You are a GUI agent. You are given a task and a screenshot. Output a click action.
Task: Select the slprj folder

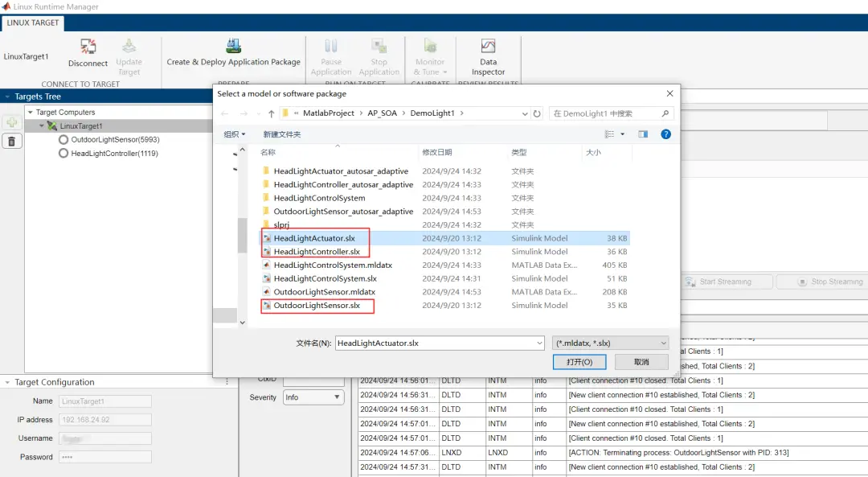pos(281,225)
